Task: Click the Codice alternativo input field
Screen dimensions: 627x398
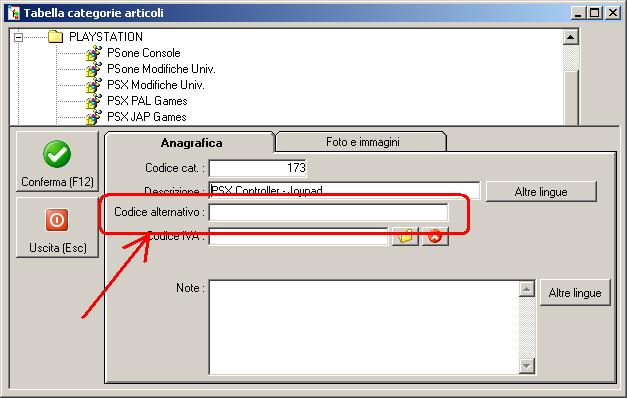Action: pyautogui.click(x=328, y=212)
